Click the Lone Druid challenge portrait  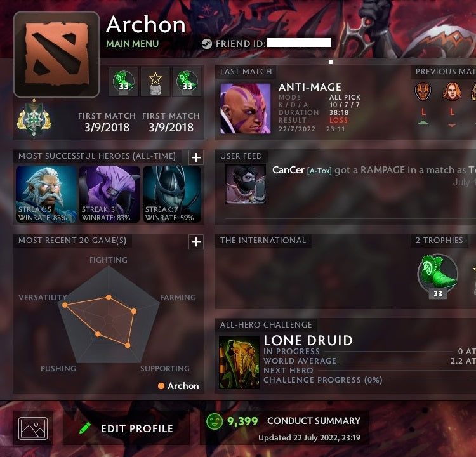[239, 362]
